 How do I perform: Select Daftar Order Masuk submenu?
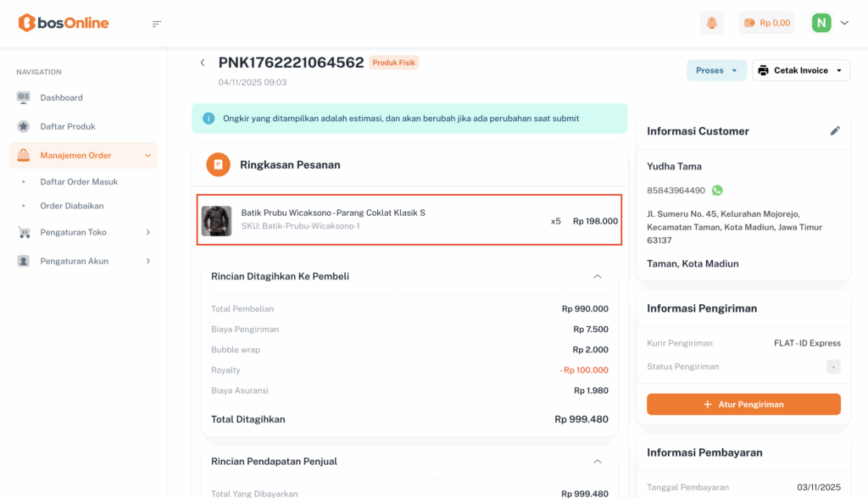click(x=79, y=182)
